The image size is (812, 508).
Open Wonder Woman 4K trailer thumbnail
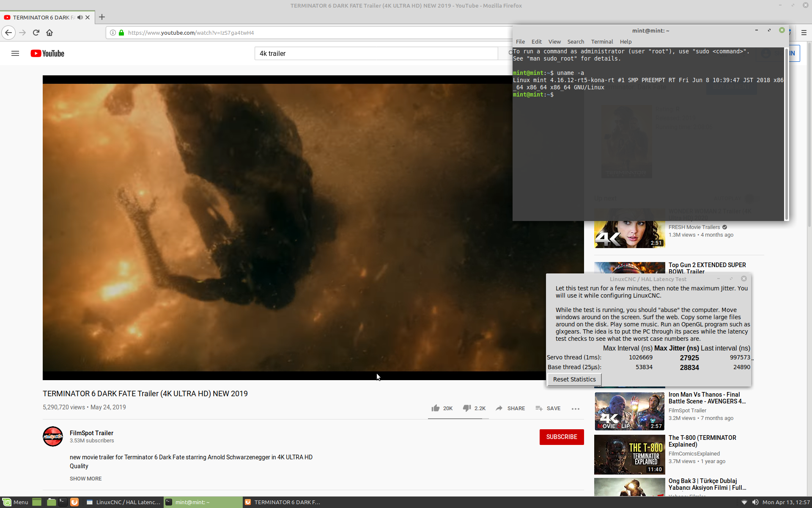pos(630,228)
